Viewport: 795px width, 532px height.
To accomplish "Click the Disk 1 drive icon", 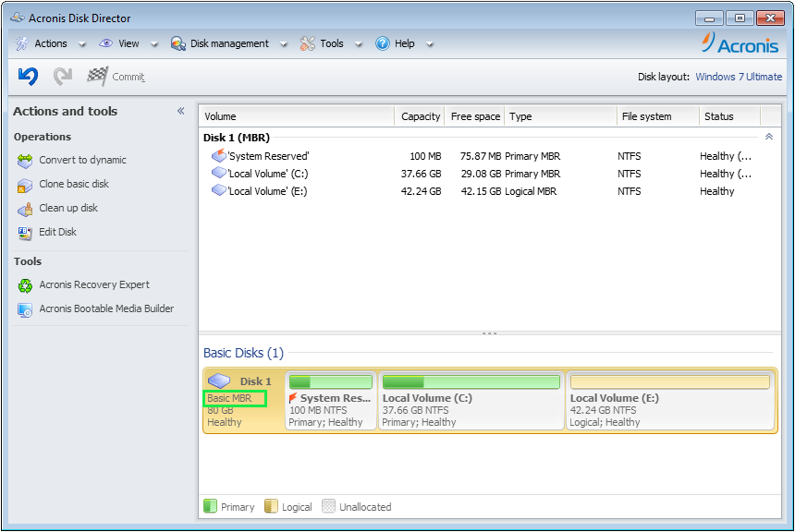I will point(219,380).
